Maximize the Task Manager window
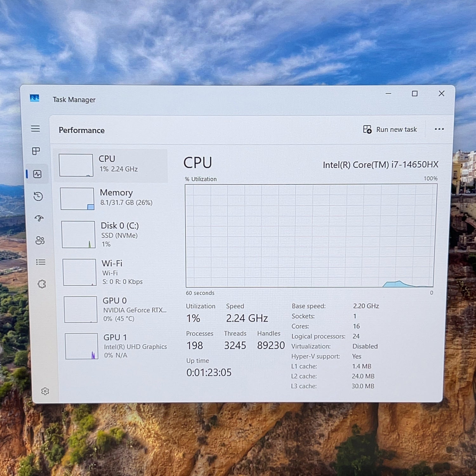The height and width of the screenshot is (476, 476). click(414, 94)
